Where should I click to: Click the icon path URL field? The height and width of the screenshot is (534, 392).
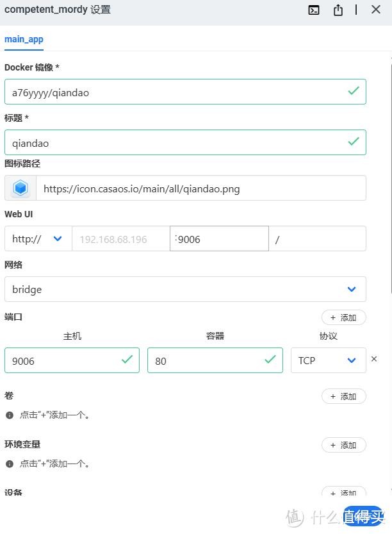[x=200, y=188]
